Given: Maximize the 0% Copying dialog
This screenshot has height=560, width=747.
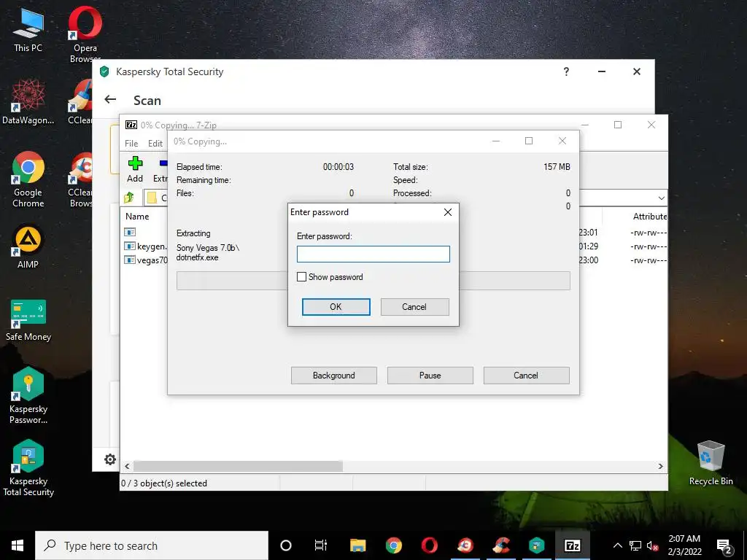Looking at the screenshot, I should tap(529, 141).
